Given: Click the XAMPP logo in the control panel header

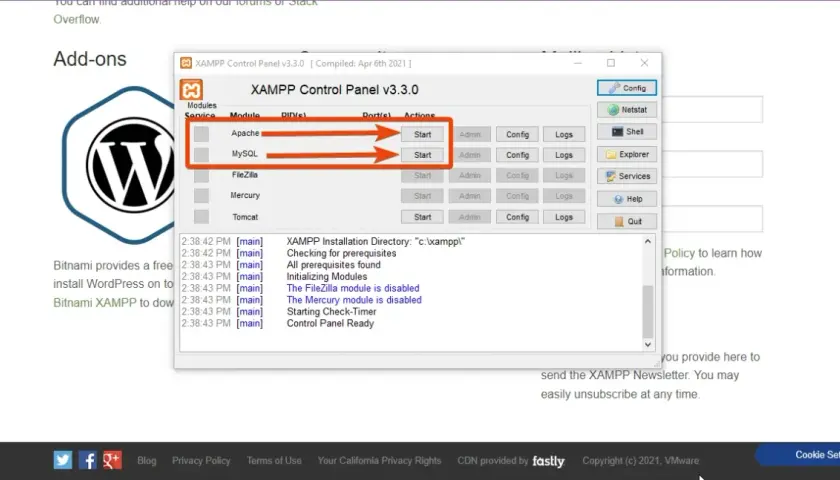Looking at the screenshot, I should pyautogui.click(x=191, y=89).
